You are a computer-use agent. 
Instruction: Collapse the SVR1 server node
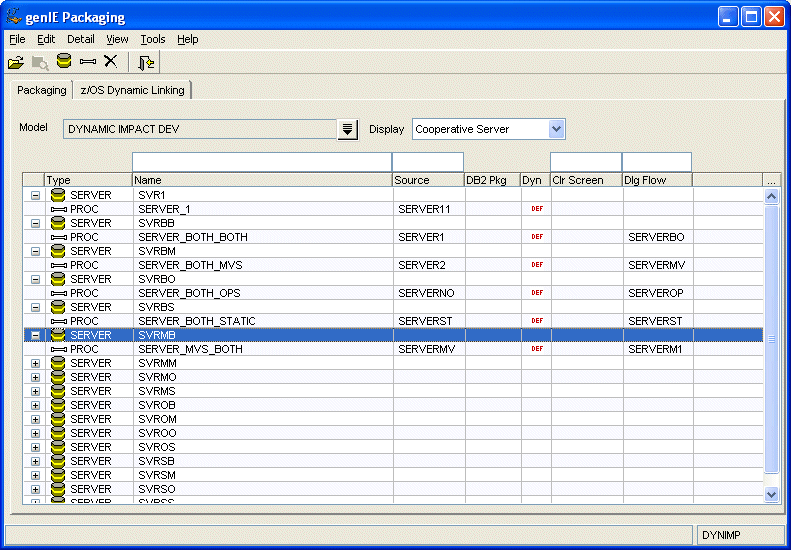click(36, 195)
